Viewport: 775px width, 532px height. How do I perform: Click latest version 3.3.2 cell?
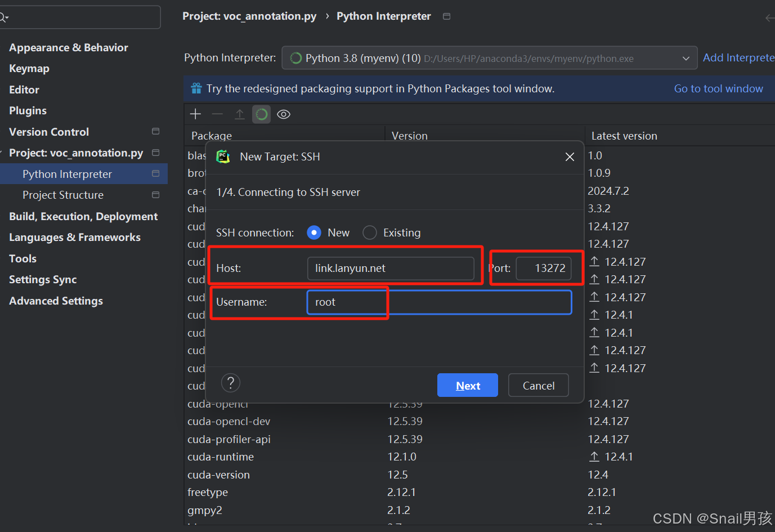599,208
